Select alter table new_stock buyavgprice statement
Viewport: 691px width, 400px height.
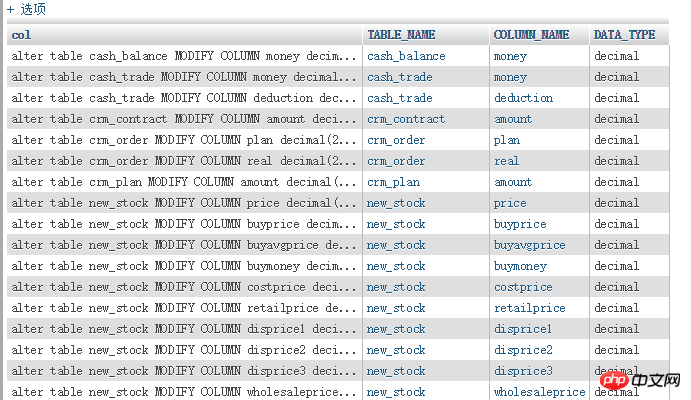click(184, 245)
